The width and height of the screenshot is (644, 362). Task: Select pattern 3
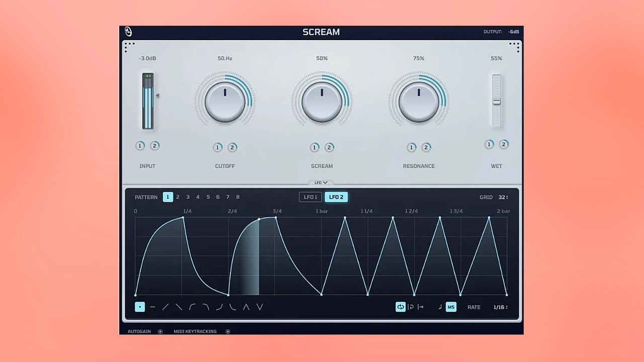188,197
